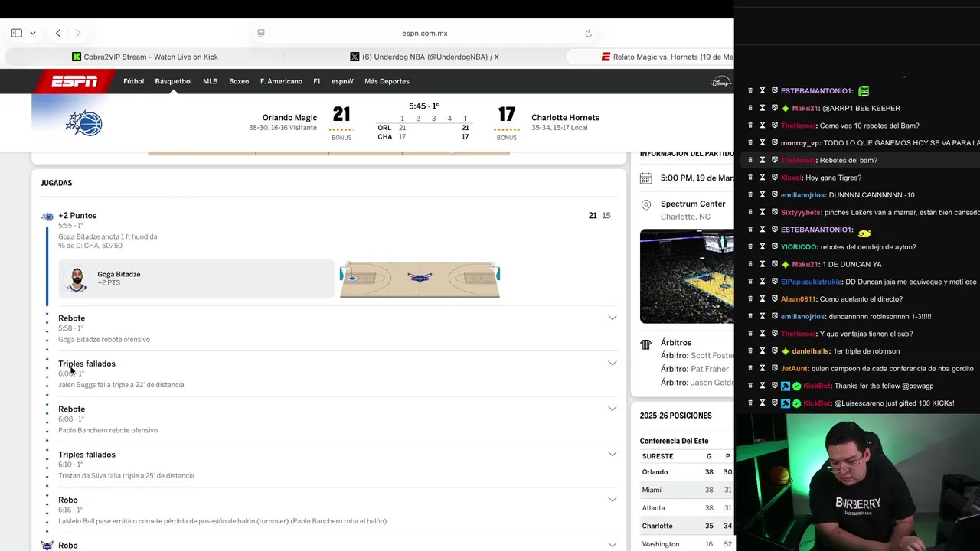Toggle the Safari sidebar button

(16, 33)
